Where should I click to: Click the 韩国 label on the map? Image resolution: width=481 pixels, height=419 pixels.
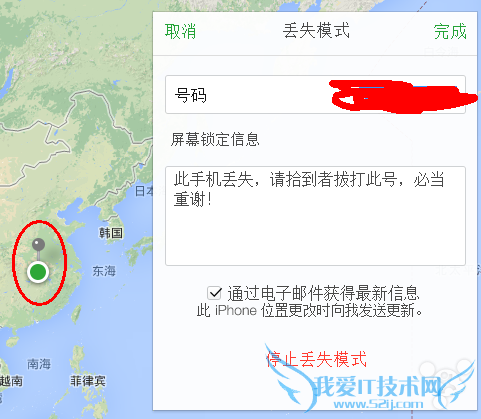pyautogui.click(x=111, y=233)
